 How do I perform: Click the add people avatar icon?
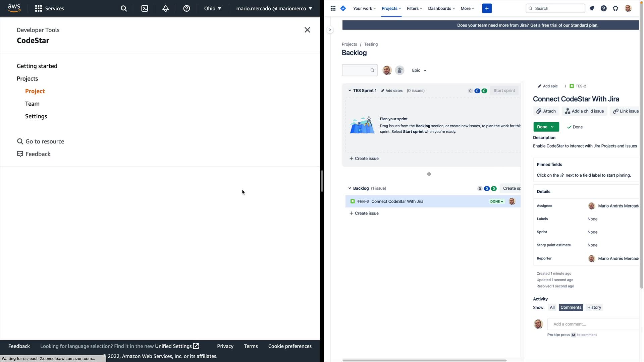click(399, 70)
